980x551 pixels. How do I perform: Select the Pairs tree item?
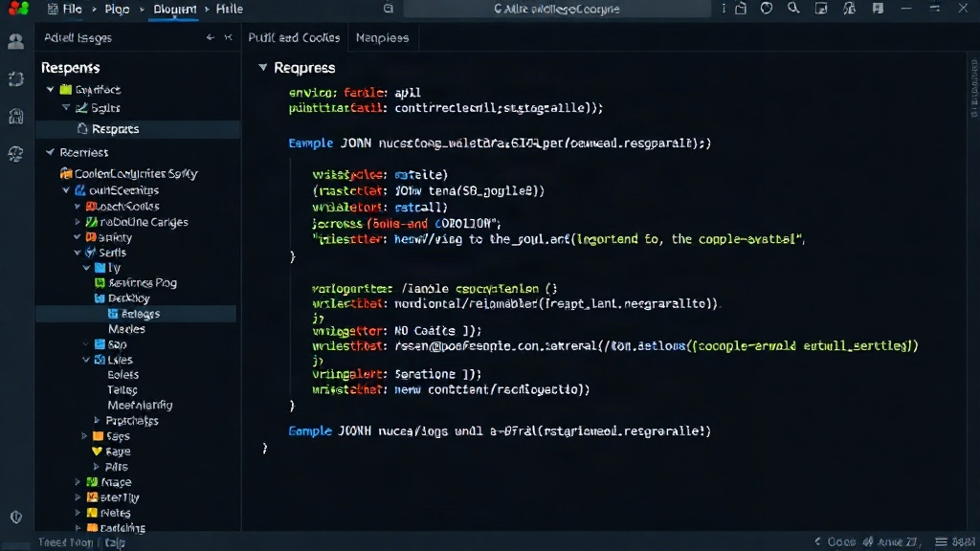point(117,467)
